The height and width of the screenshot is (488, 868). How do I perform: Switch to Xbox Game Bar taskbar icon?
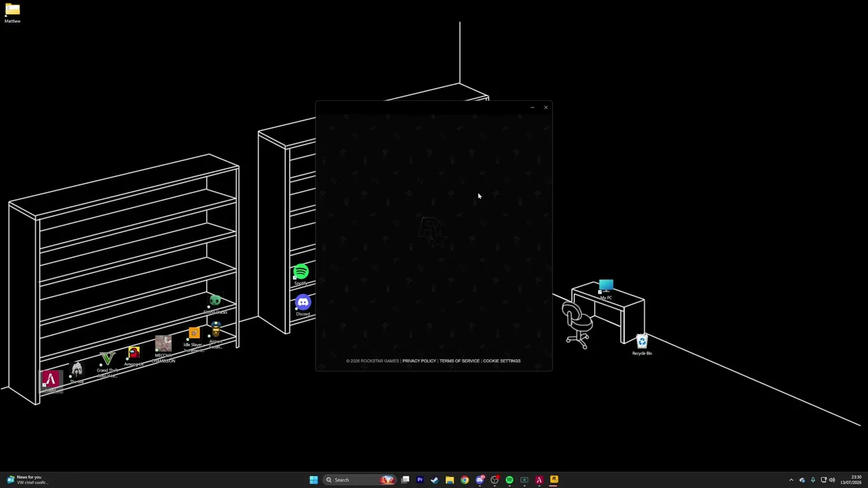[x=524, y=480]
